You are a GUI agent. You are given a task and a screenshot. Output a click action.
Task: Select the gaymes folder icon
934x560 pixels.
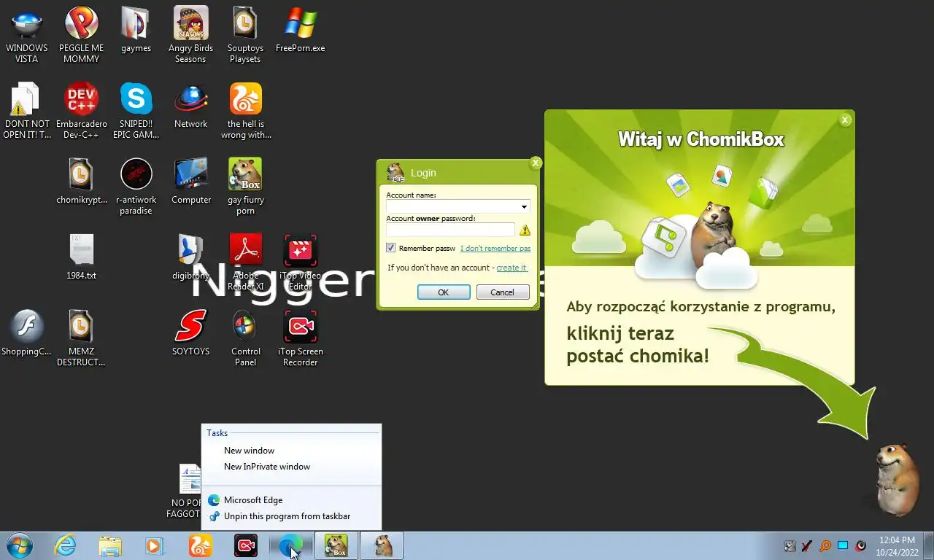click(x=136, y=30)
